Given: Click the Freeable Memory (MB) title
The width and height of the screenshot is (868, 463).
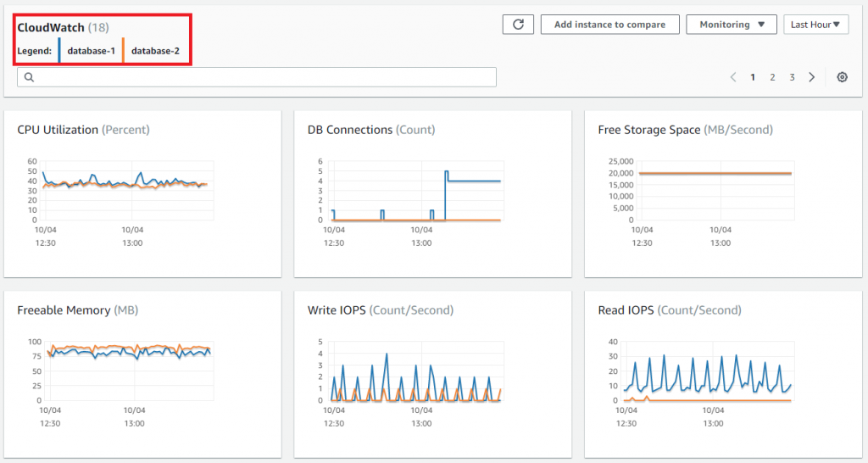Looking at the screenshot, I should 77,310.
